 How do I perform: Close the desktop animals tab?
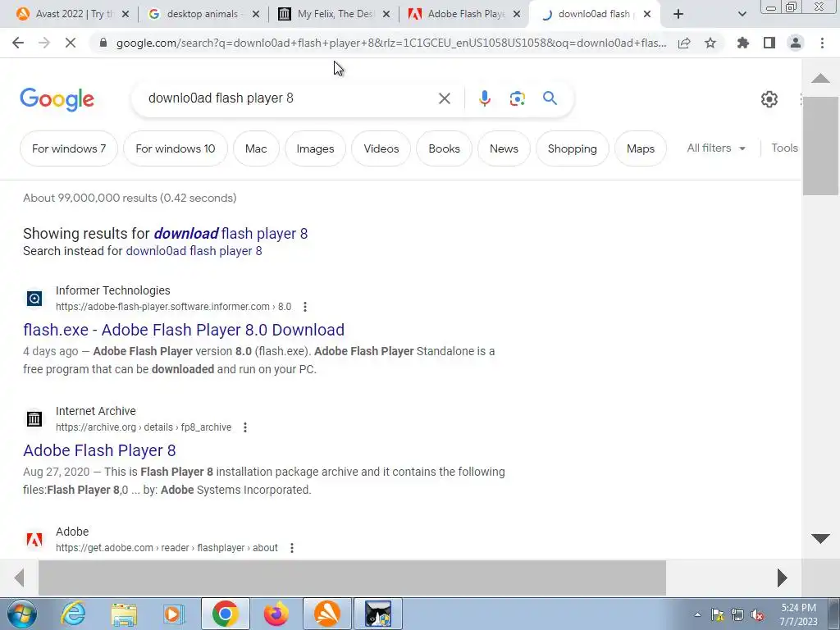[256, 15]
